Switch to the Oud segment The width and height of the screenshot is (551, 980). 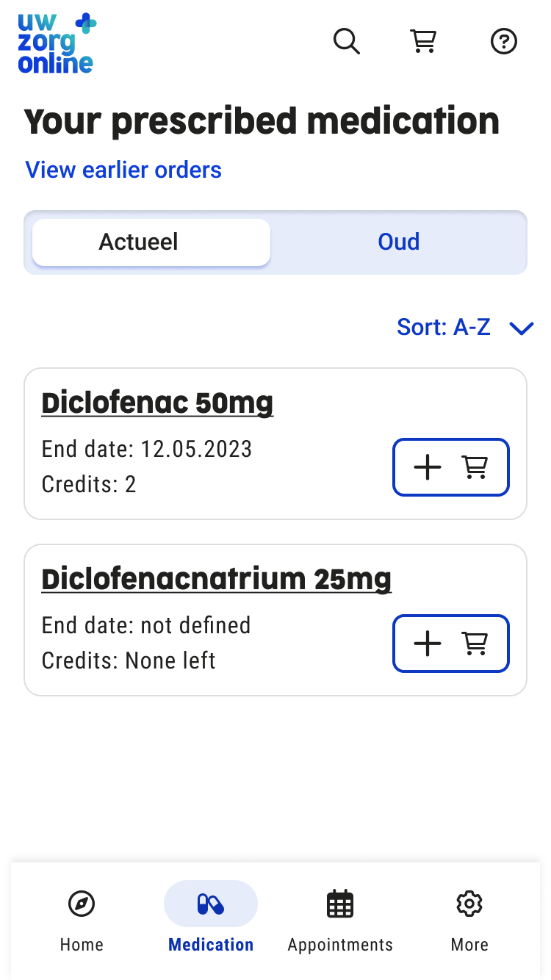(x=399, y=242)
